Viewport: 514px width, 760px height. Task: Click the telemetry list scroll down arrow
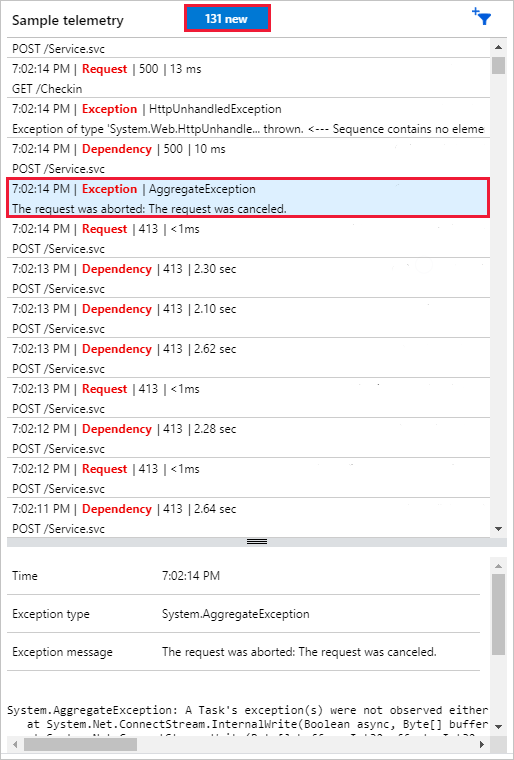498,528
